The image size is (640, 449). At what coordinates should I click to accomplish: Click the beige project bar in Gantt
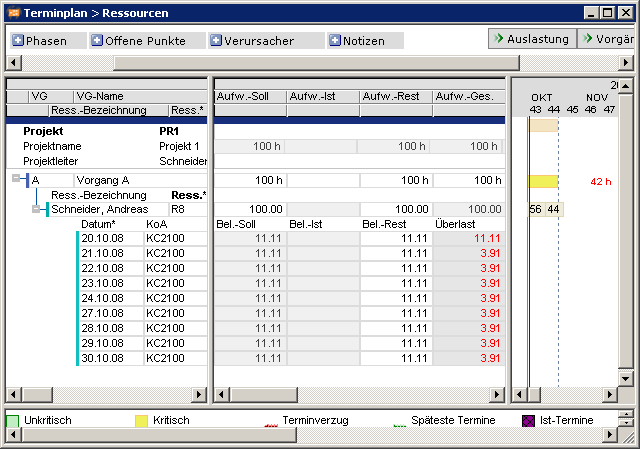[543, 125]
